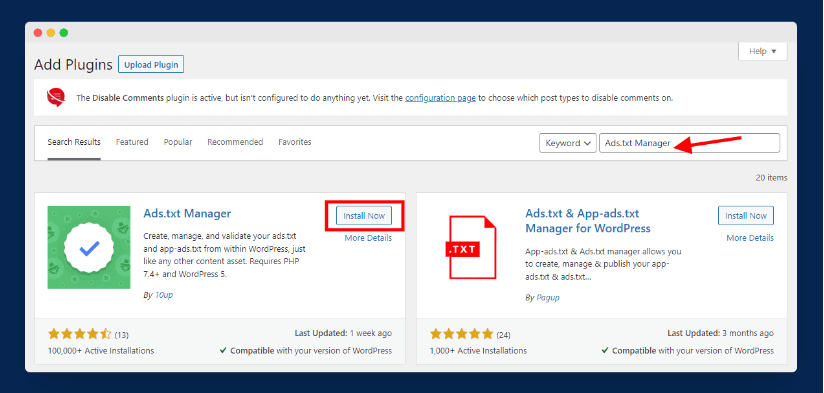
Task: Switch to the Popular tab
Action: [178, 142]
